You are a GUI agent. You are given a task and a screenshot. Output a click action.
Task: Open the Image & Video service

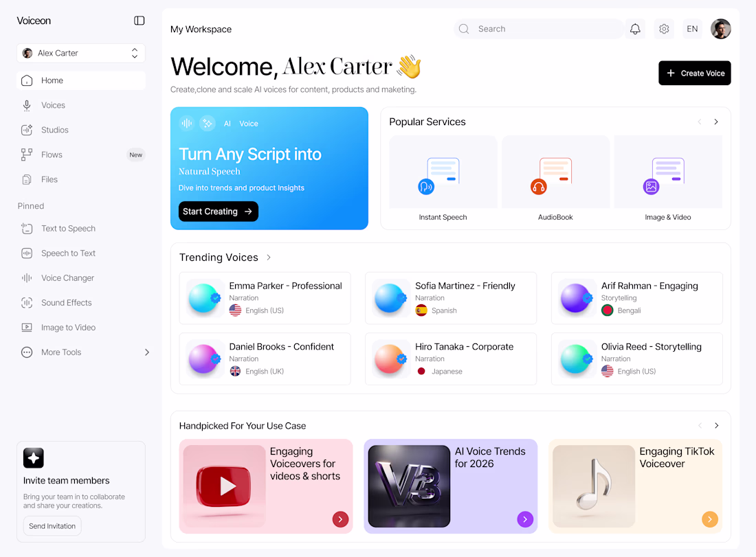tap(668, 179)
